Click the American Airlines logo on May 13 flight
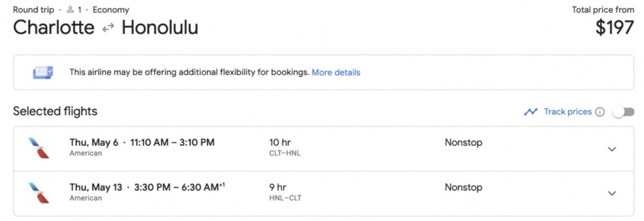Screen dimensions: 644x221 (39, 193)
